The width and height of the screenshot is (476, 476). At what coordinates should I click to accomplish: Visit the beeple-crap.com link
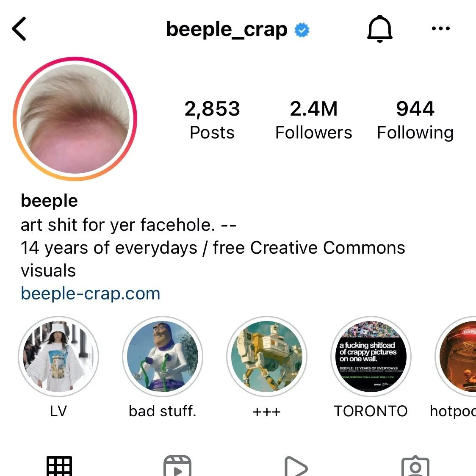[91, 293]
